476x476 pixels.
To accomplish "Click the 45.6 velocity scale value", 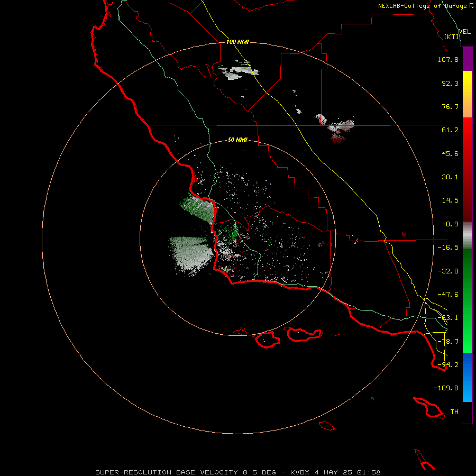I will 450,153.
